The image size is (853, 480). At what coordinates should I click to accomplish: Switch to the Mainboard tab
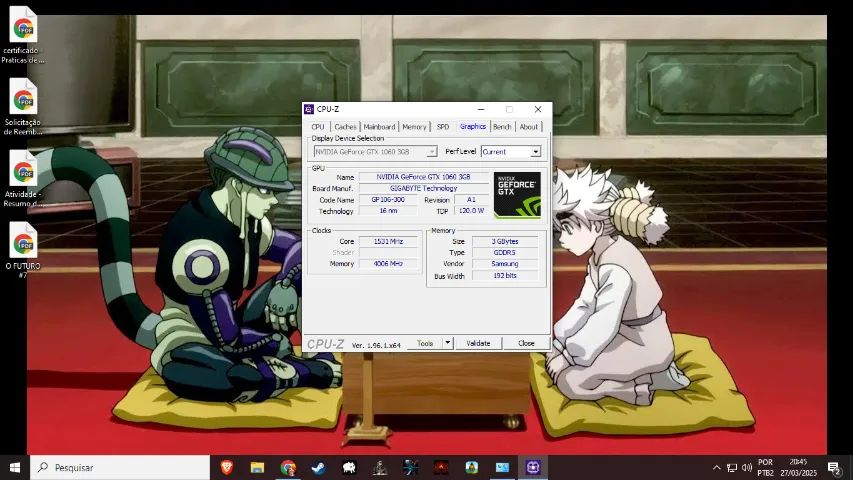379,127
